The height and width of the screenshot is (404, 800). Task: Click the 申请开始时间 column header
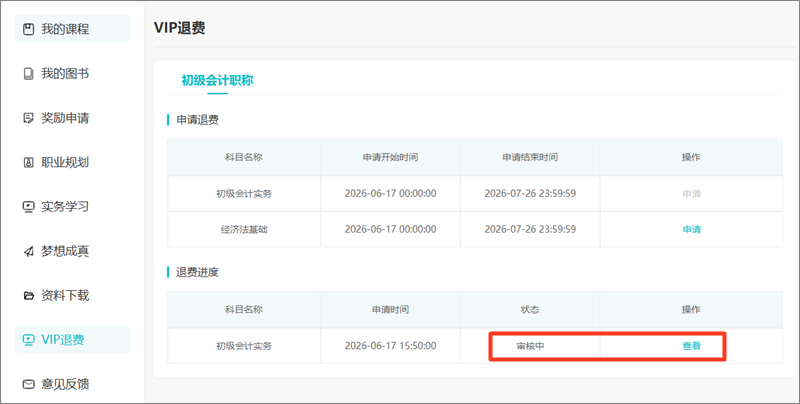(x=390, y=157)
